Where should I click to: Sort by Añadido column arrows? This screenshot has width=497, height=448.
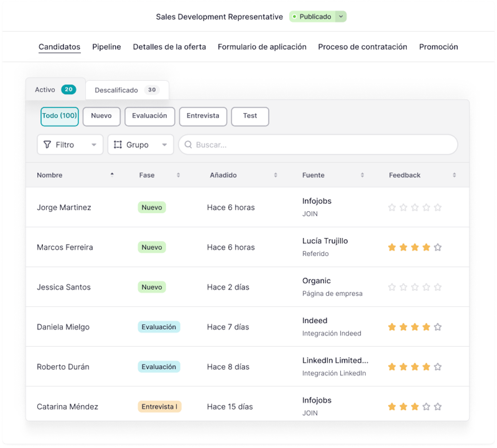(x=275, y=175)
